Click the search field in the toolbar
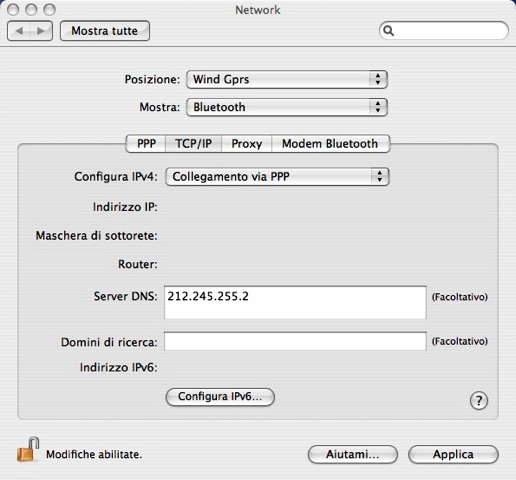The image size is (516, 480). click(x=444, y=31)
